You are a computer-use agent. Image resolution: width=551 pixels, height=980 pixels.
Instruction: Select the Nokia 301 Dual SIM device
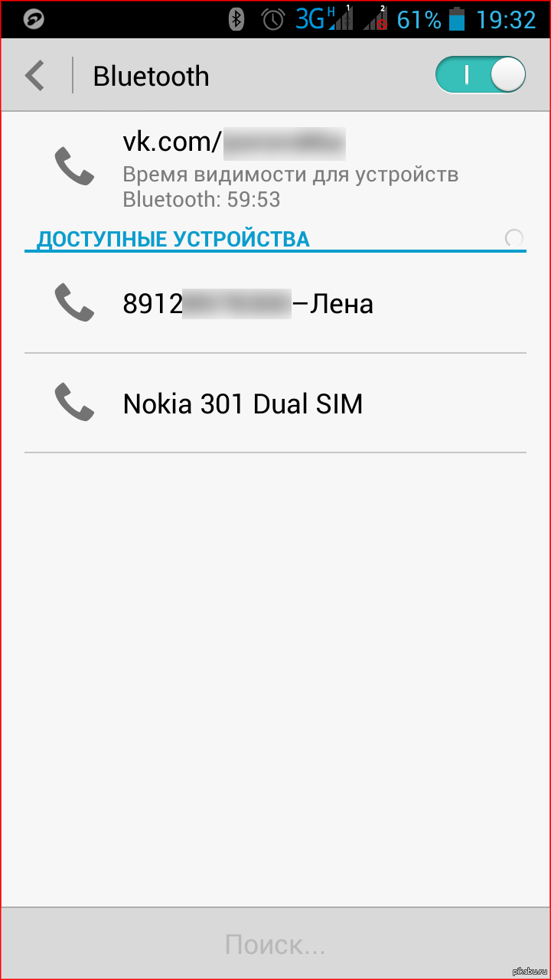[x=275, y=403]
